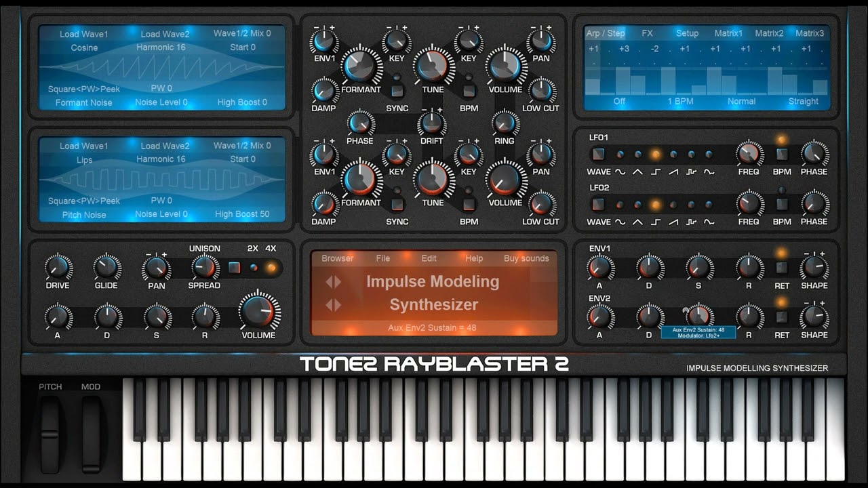This screenshot has height=488, width=868.
Task: Click the GLIDE knob
Action: (107, 267)
